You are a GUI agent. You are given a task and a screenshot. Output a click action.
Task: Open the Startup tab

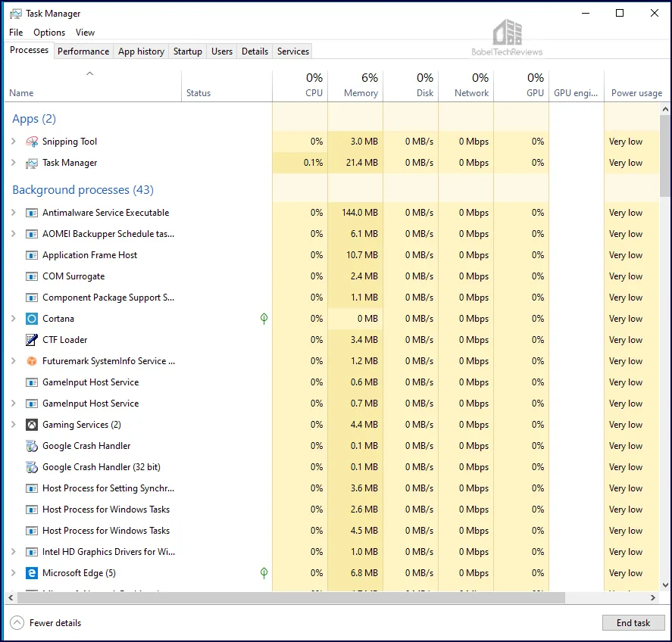pyautogui.click(x=187, y=51)
